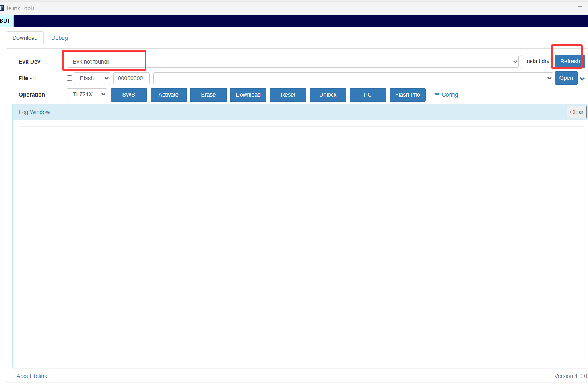Click the PC operation button
The height and width of the screenshot is (388, 588).
click(368, 95)
